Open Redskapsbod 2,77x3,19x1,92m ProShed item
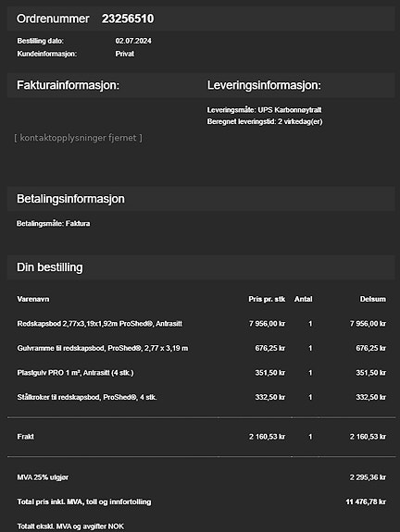Image resolution: width=400 pixels, height=532 pixels. (x=100, y=324)
